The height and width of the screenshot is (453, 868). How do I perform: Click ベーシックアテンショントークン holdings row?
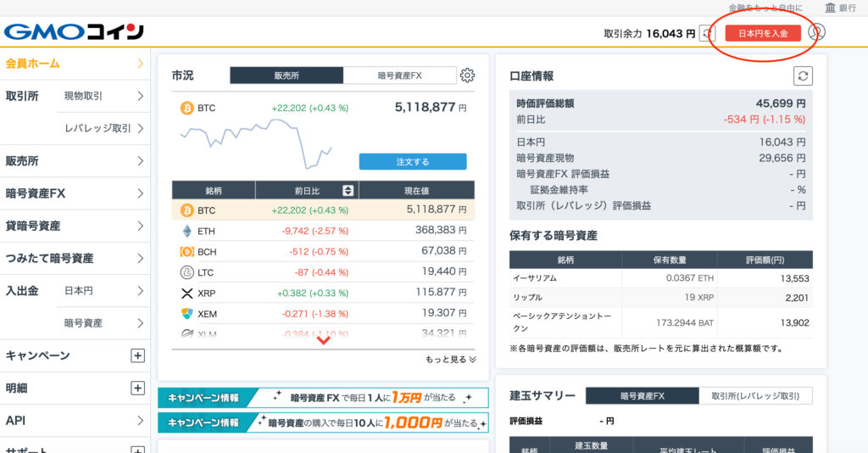661,322
